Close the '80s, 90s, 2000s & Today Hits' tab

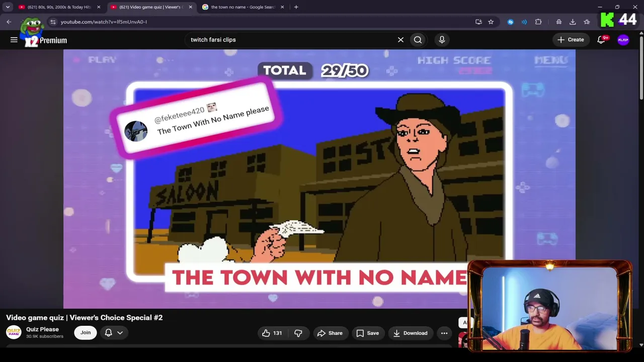pos(99,7)
